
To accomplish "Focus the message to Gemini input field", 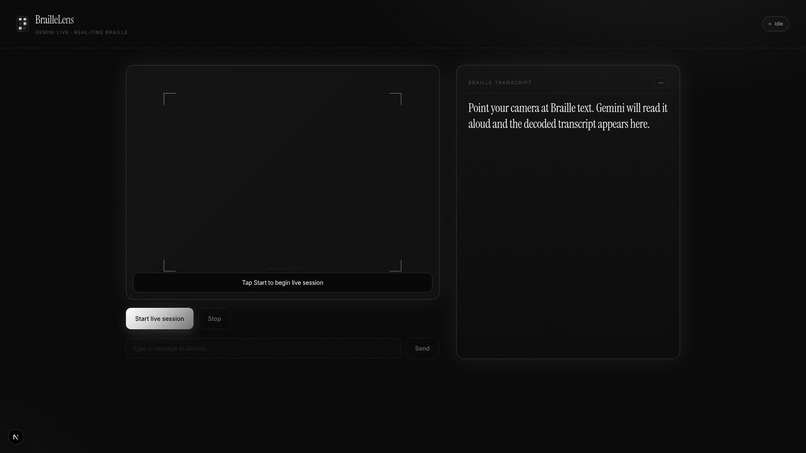I will point(264,349).
